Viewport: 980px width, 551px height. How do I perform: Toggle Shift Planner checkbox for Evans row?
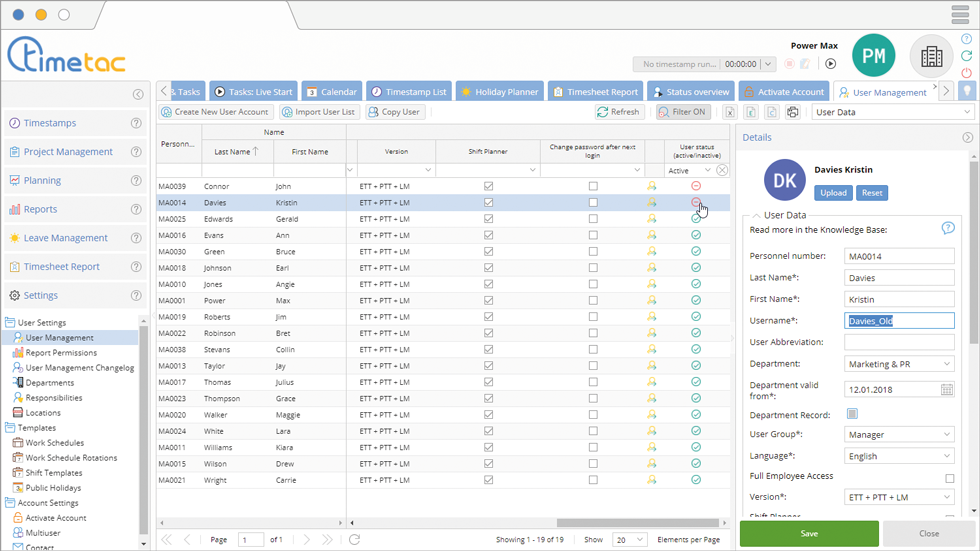488,235
